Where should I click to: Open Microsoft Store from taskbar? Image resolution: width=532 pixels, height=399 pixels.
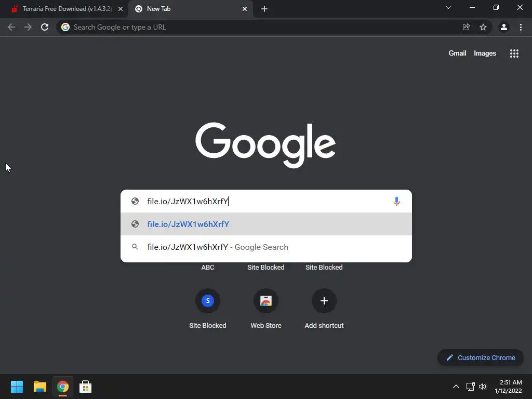click(86, 387)
